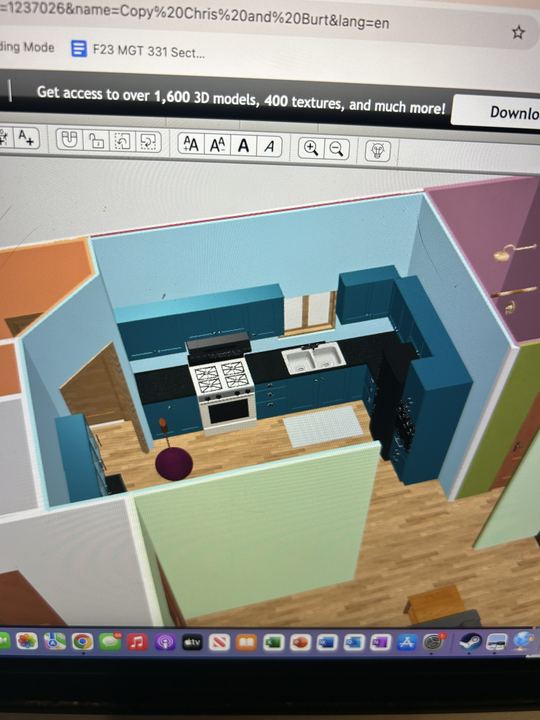
Task: Open the Reading Mode bookmark item
Action: (x=27, y=47)
